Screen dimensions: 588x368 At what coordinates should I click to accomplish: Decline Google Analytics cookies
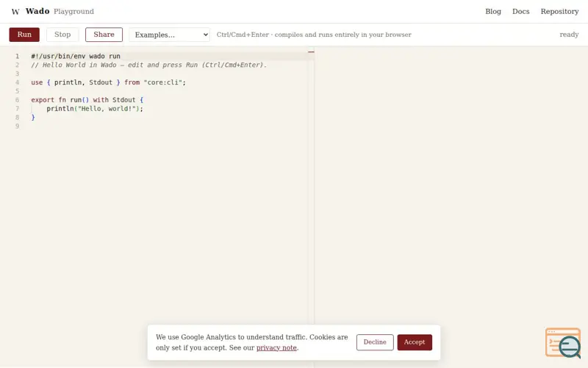point(375,342)
